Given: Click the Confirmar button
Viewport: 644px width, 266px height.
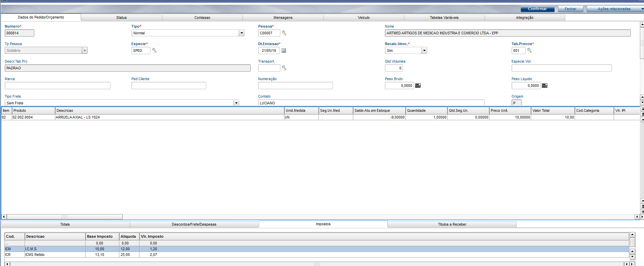Looking at the screenshot, I should pos(538,9).
